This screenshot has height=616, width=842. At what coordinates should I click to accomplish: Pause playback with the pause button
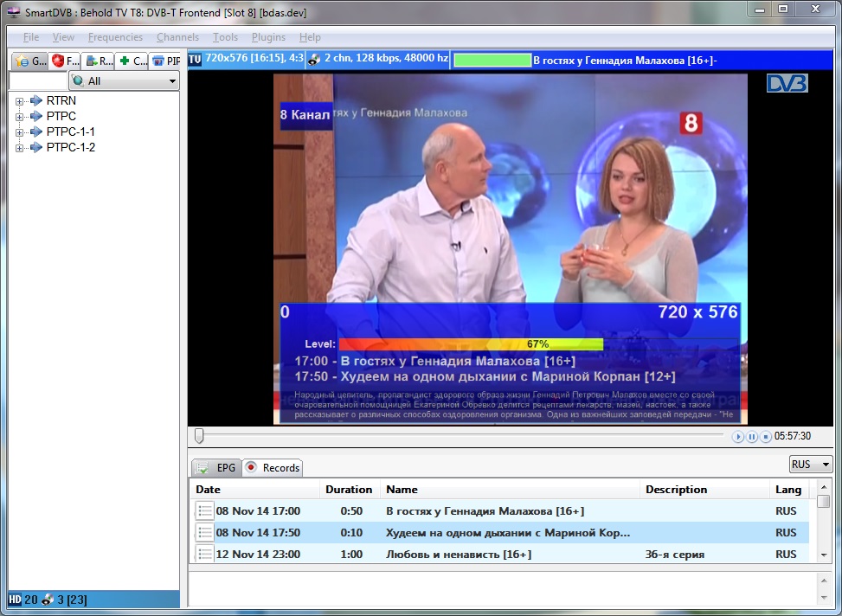[x=752, y=437]
